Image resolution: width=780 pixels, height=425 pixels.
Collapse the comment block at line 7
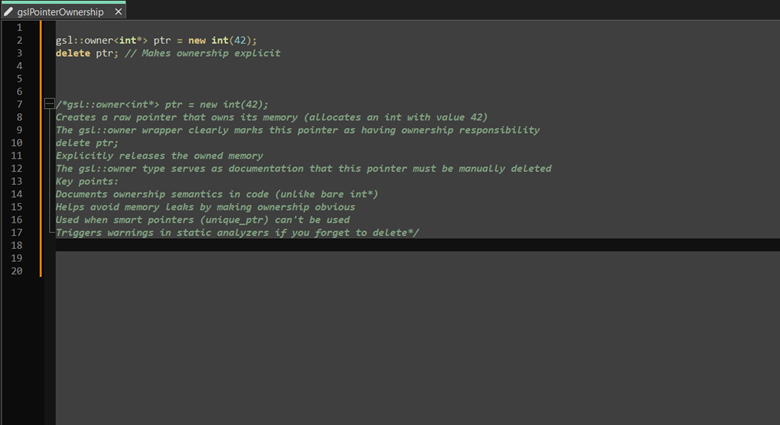[x=47, y=104]
